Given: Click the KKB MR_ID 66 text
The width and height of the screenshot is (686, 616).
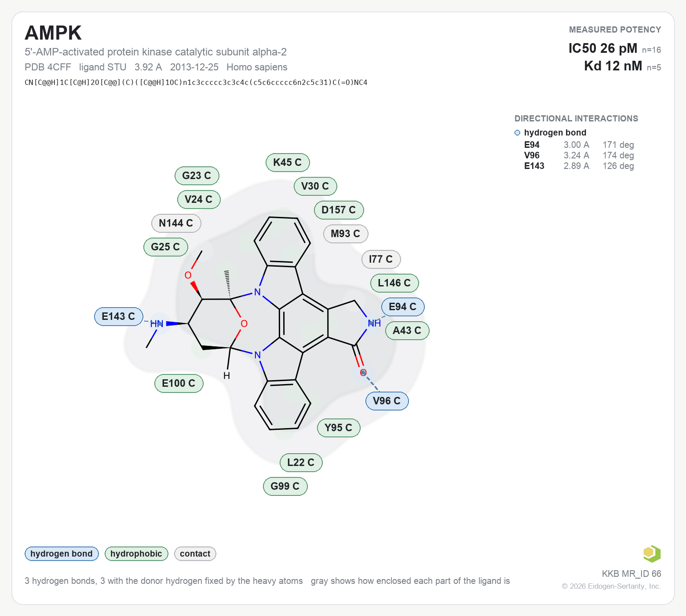Looking at the screenshot, I should tap(631, 574).
